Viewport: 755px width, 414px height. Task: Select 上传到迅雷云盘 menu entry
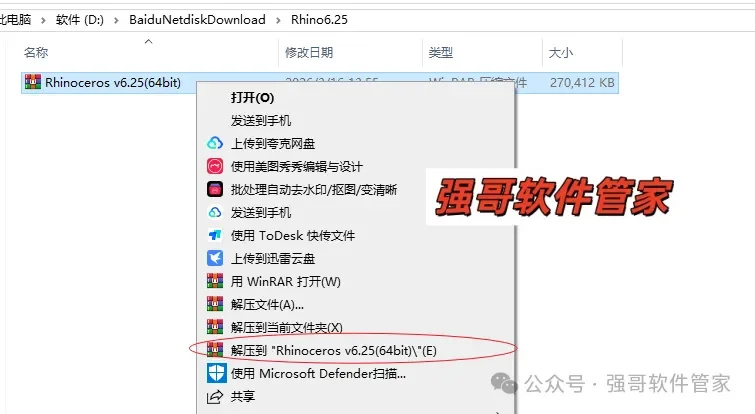(x=273, y=259)
